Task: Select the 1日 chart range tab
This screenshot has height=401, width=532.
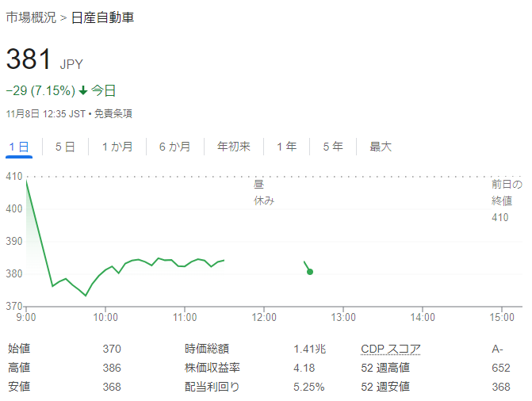Action: [x=19, y=147]
